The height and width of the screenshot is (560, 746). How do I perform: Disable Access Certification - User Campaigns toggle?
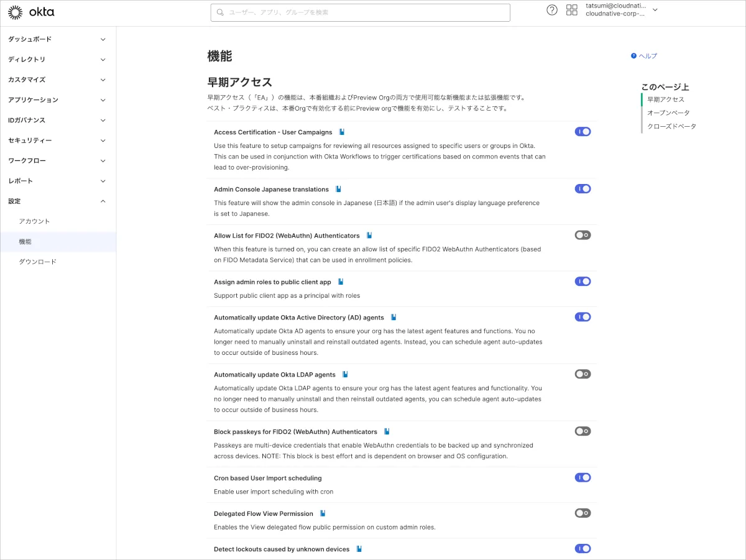[583, 132]
